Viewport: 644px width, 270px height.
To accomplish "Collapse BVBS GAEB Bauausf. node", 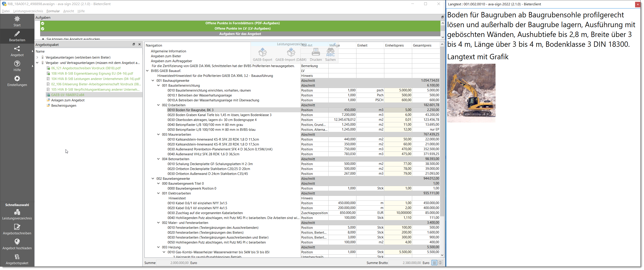I will coord(148,71).
